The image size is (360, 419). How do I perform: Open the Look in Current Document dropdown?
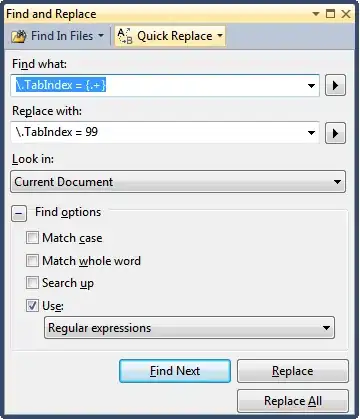[x=178, y=182]
